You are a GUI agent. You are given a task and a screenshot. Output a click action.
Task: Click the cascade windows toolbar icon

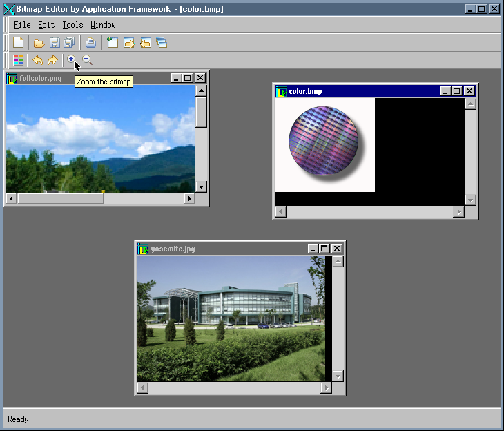click(x=162, y=43)
